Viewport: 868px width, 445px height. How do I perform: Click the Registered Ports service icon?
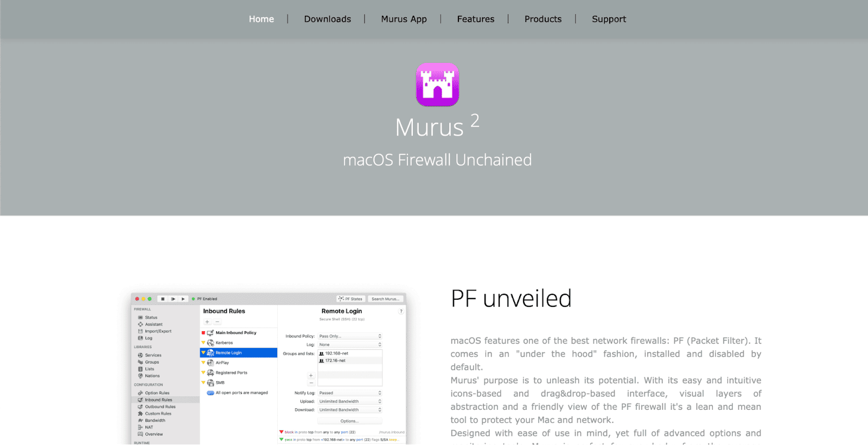click(x=210, y=373)
